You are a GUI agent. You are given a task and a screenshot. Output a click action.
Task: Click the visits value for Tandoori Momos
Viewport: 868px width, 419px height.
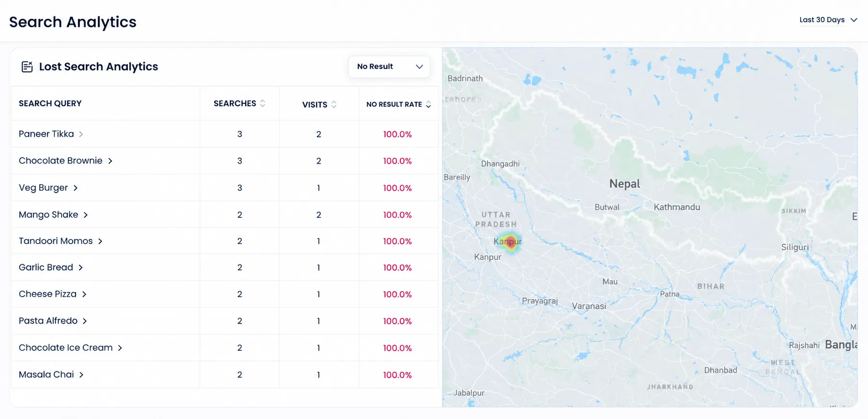(319, 241)
